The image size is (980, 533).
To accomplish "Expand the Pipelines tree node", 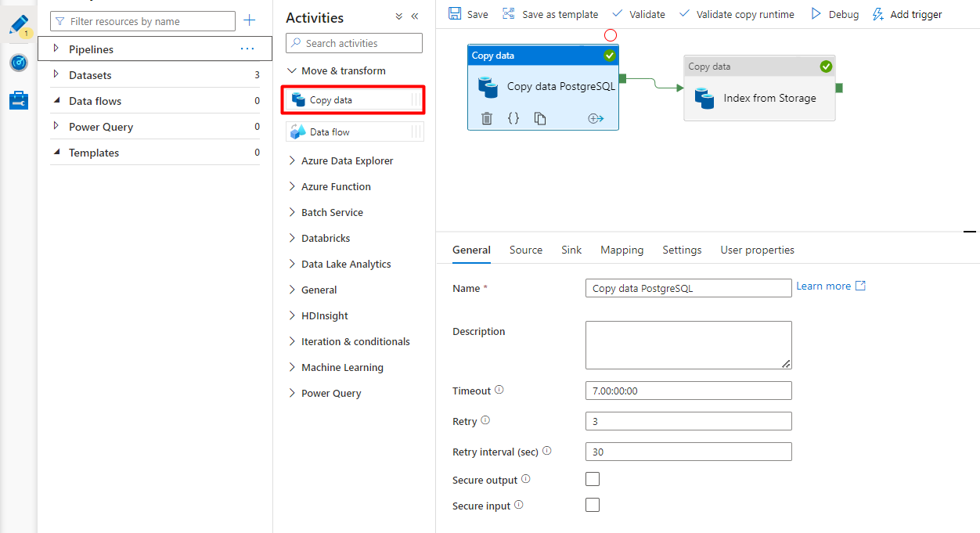I will coord(56,49).
